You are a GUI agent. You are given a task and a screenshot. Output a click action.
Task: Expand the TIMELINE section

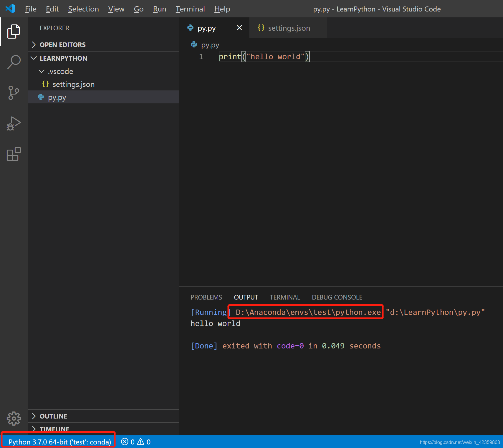(x=103, y=429)
